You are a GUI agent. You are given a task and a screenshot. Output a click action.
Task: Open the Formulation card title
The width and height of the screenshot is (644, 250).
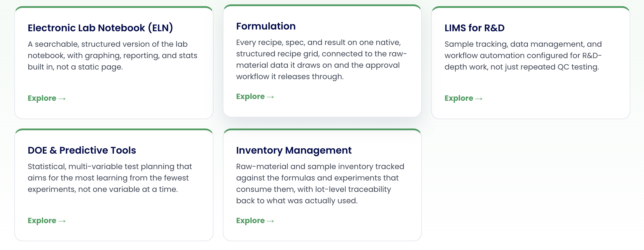click(x=266, y=26)
